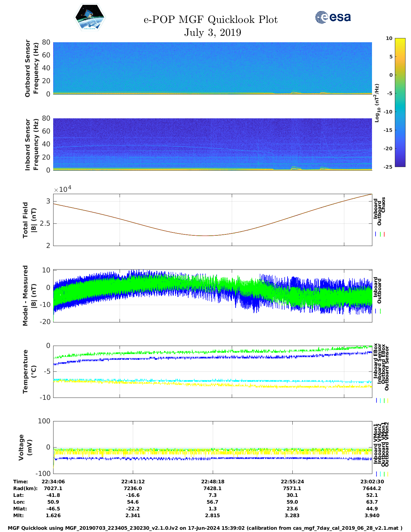The height and width of the screenshot is (532, 411).
Task: Click the Voltage plot area
Action: 212,447
